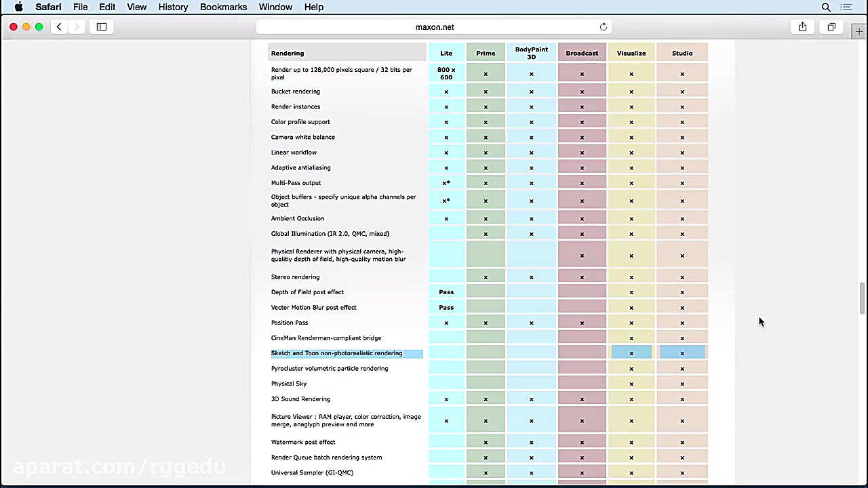Click the forward navigation arrow
The image size is (868, 488).
click(77, 27)
